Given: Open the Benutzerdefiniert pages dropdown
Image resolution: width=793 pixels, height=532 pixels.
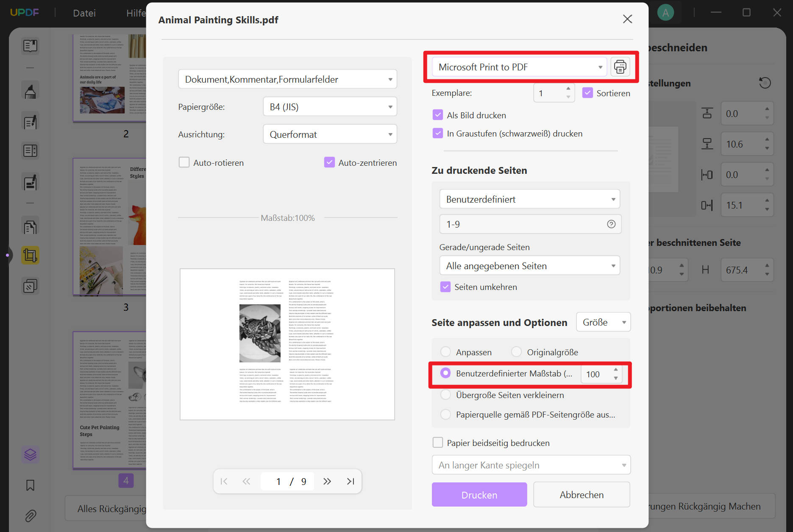Looking at the screenshot, I should [x=529, y=199].
